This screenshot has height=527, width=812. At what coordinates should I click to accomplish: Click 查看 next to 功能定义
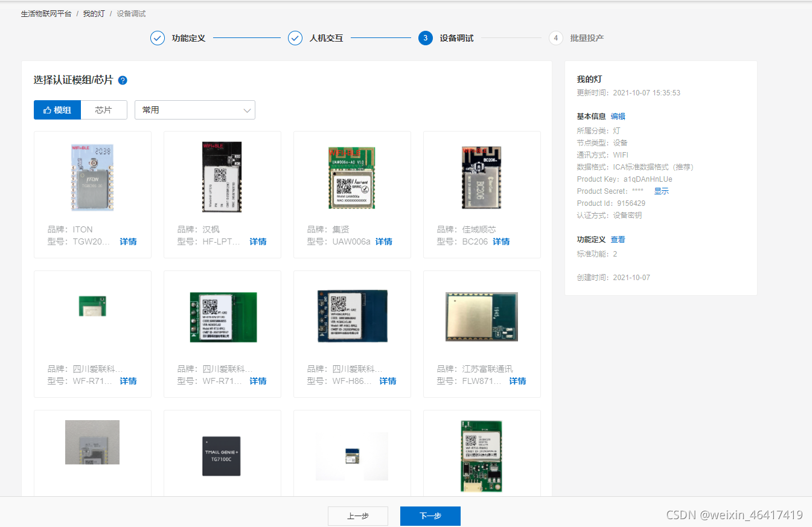[618, 240]
